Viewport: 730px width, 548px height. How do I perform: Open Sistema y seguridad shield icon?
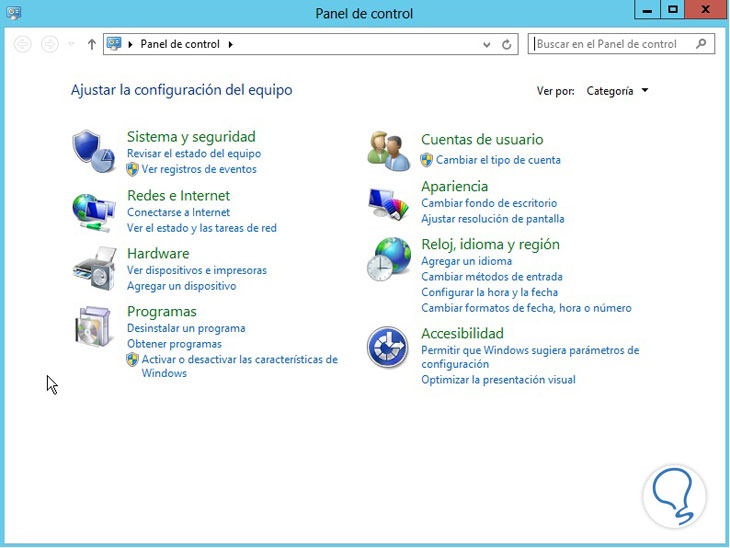tap(94, 151)
